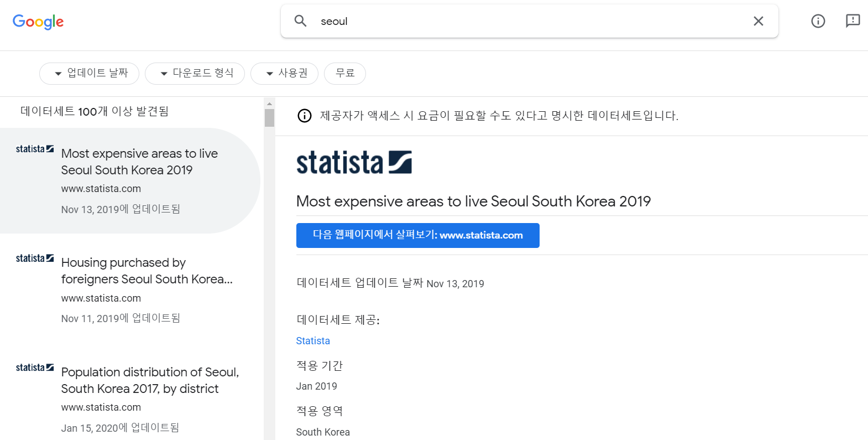
Task: Open the send feedback icon
Action: 853,21
